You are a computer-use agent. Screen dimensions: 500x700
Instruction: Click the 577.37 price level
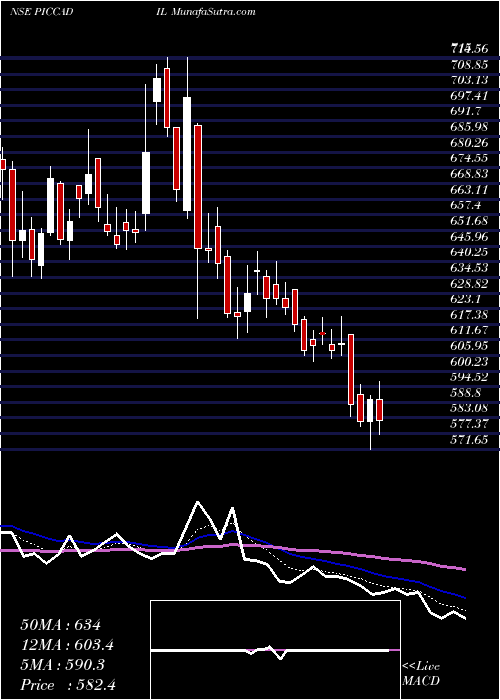pyautogui.click(x=468, y=424)
